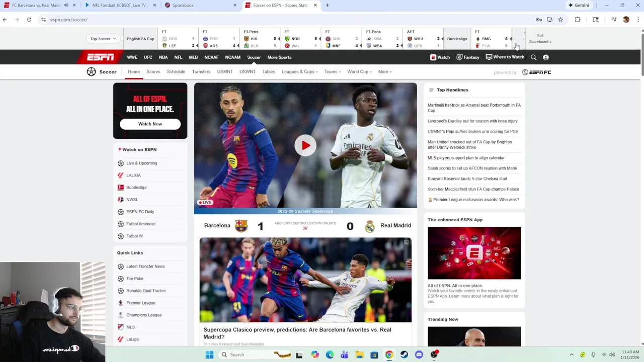644x362 pixels.
Task: Mute the FC Barcelona tab audio icon
Action: tap(66, 5)
